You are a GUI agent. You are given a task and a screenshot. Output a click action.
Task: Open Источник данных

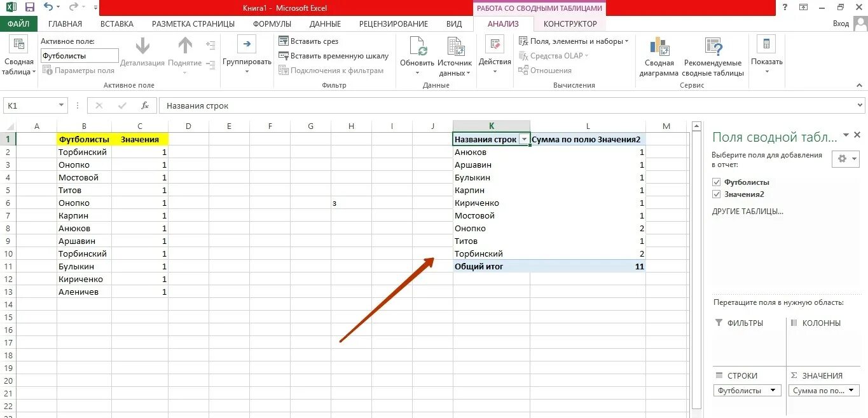coord(455,57)
